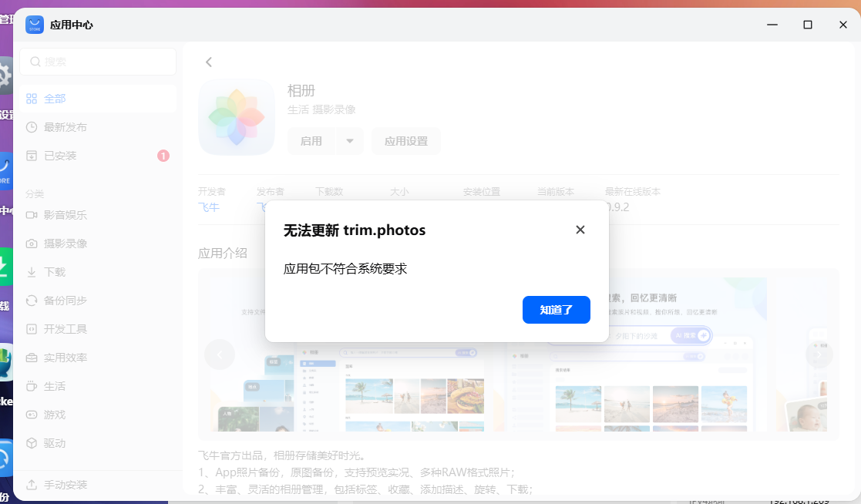Screen dimensions: 861x504
Task: Open 应用设置 for the 相册 app
Action: (406, 141)
